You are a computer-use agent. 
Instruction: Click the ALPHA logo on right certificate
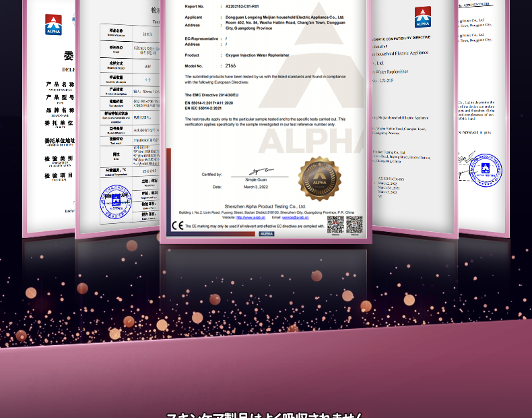(x=423, y=17)
